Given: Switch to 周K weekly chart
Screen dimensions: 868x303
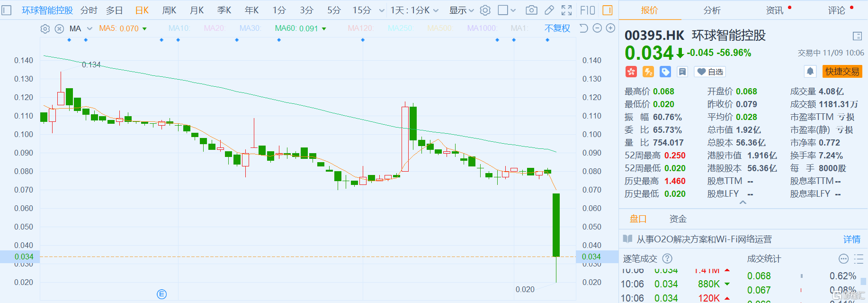Looking at the screenshot, I should click(169, 10).
